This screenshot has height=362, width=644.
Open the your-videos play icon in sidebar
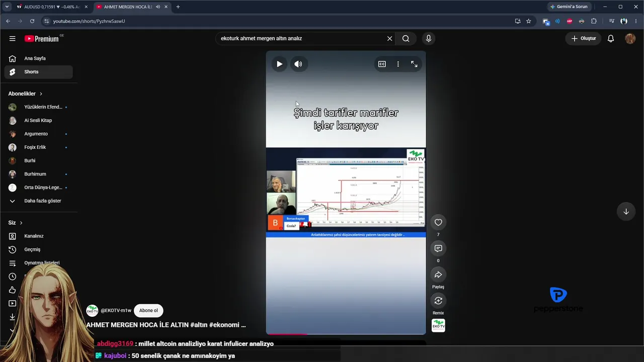[x=13, y=303]
